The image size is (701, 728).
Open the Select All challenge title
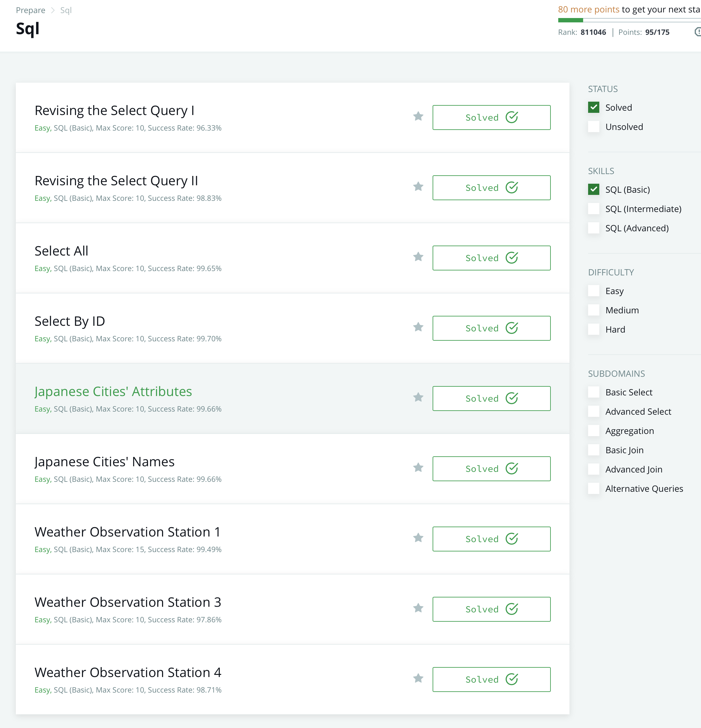coord(61,251)
